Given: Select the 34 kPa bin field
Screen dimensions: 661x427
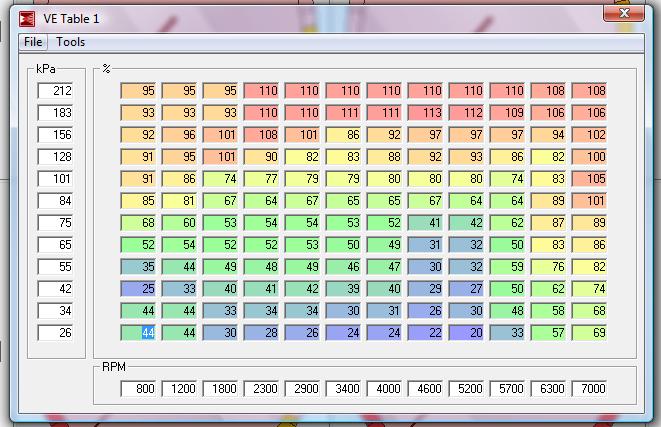Looking at the screenshot, I should pos(55,311).
